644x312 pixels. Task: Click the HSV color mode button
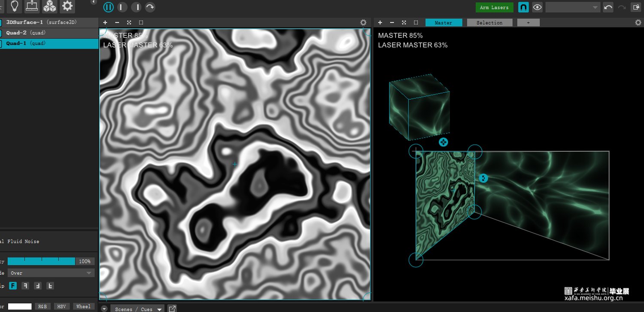(x=61, y=306)
